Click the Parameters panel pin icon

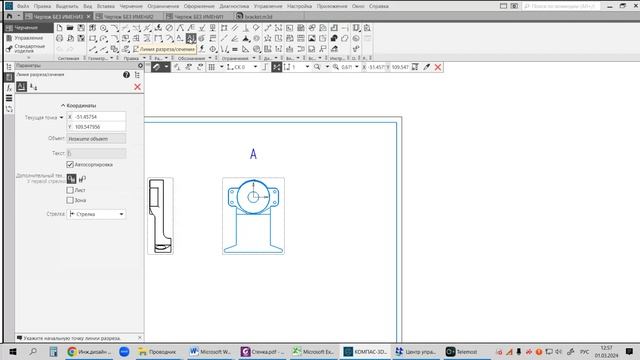coord(140,66)
